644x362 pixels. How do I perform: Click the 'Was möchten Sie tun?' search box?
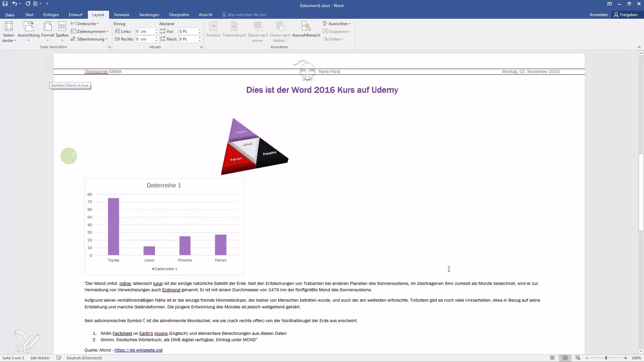click(x=245, y=15)
